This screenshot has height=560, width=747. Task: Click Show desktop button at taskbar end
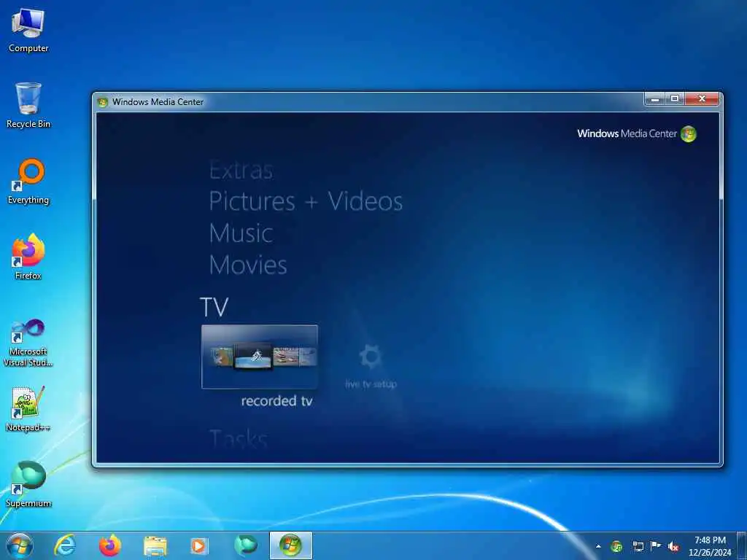click(742, 546)
